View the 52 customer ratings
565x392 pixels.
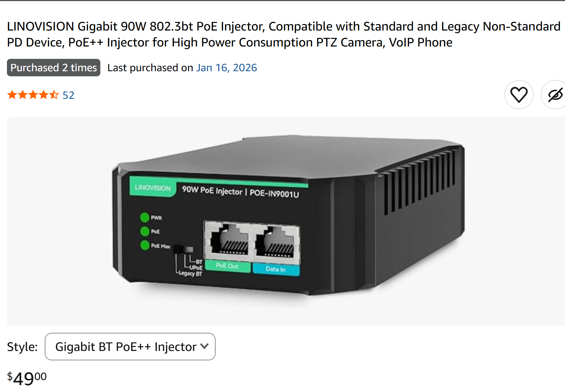[x=68, y=95]
